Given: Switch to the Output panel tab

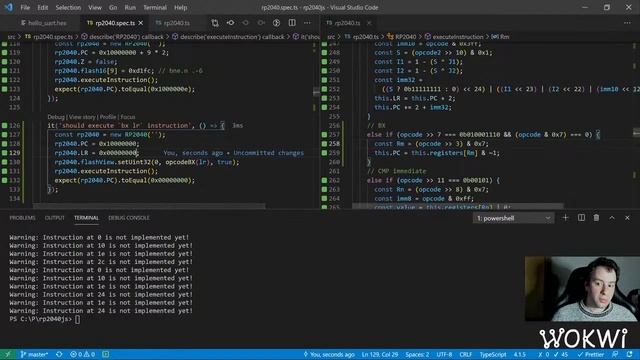Looking at the screenshot, I should coord(55,218).
